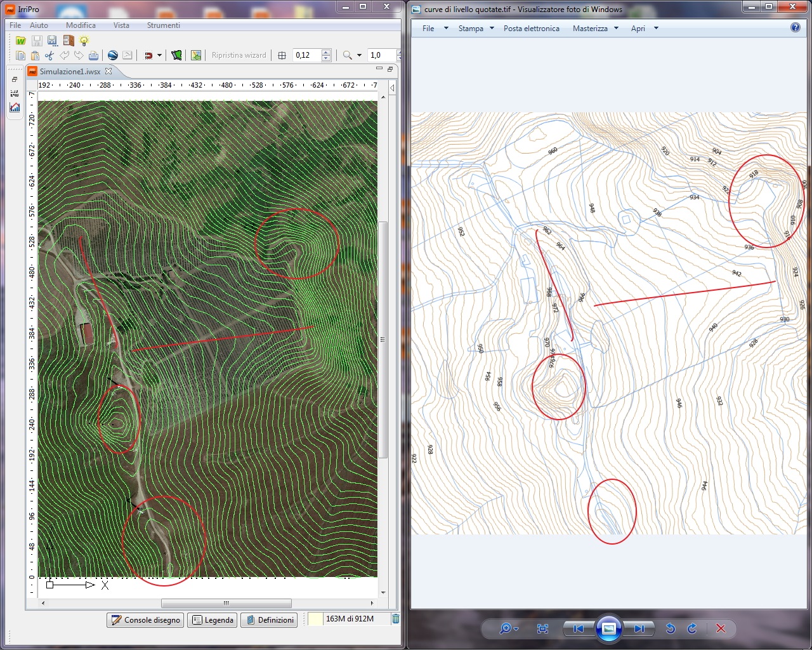Rotate the photo counterclockwise
This screenshot has height=650, width=812.
point(671,628)
